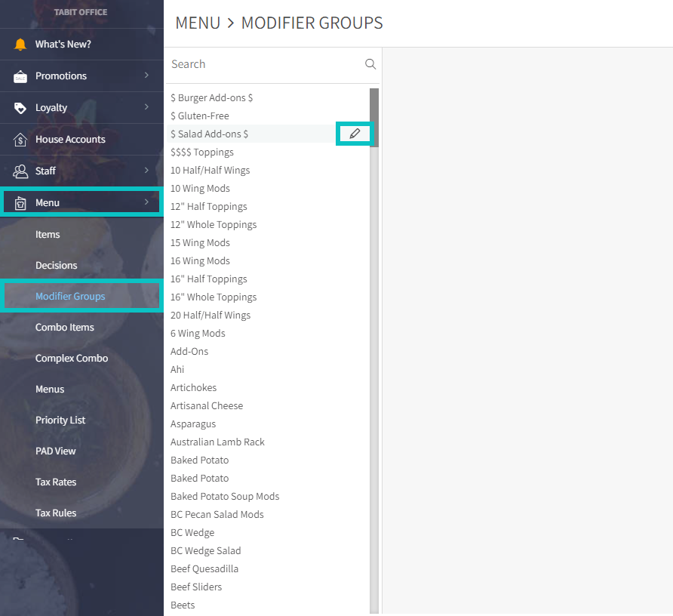This screenshot has width=673, height=616.
Task: Open Complex Combo
Action: coord(72,359)
